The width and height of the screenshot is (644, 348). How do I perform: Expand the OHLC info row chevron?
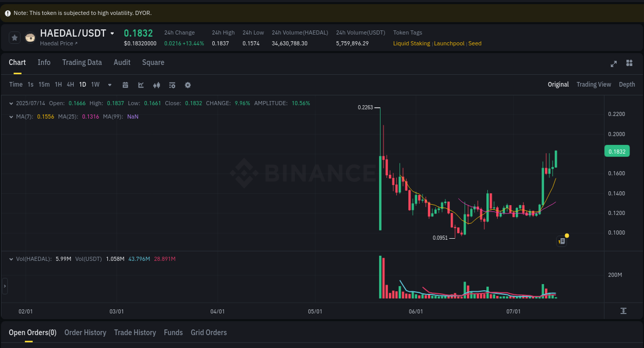[x=10, y=103]
